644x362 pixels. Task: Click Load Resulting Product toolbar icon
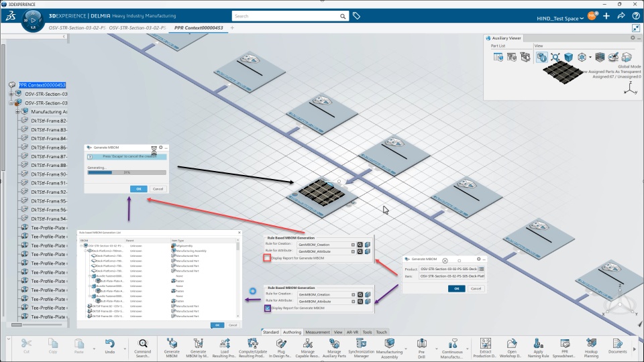[x=225, y=347]
